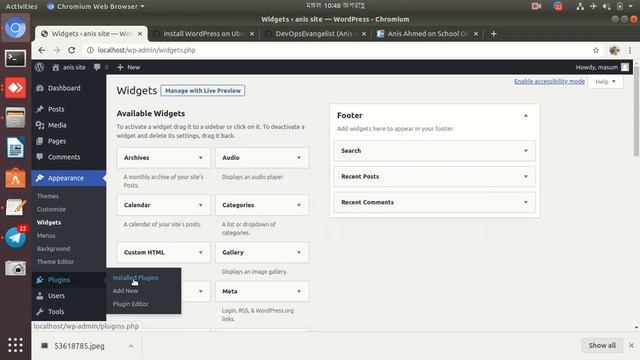Image resolution: width=640 pixels, height=360 pixels.
Task: Switch to DevOpsEvangelist tab
Action: (315, 34)
